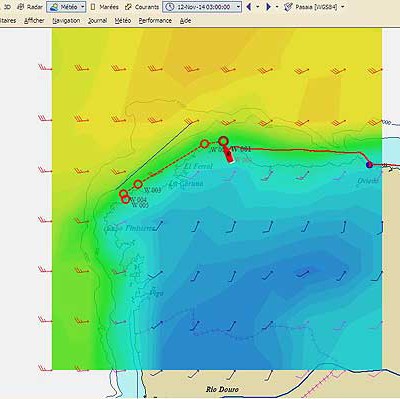The image size is (400, 399).
Task: Step back in time with left arrow
Action: (248, 7)
